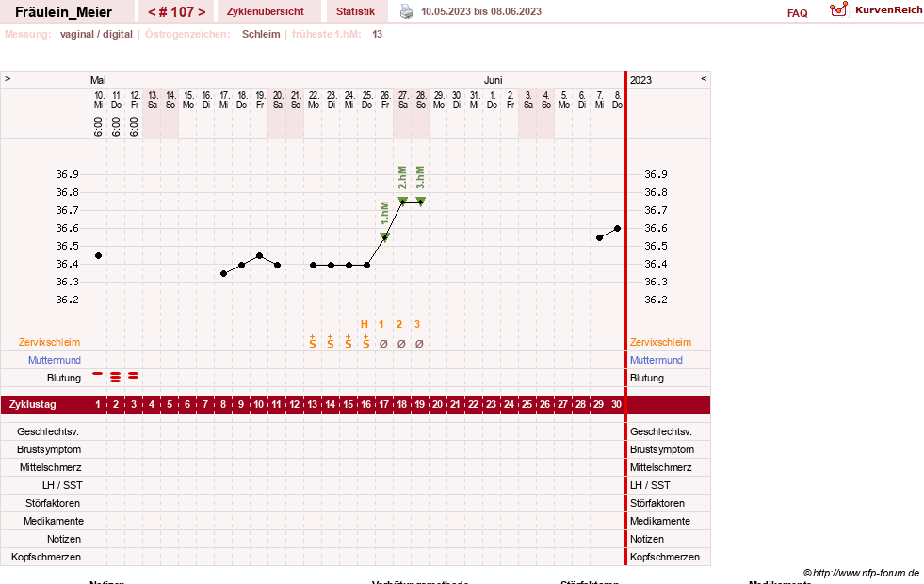Click the left LH / SST row label
Image resolution: width=924 pixels, height=584 pixels.
(x=62, y=485)
